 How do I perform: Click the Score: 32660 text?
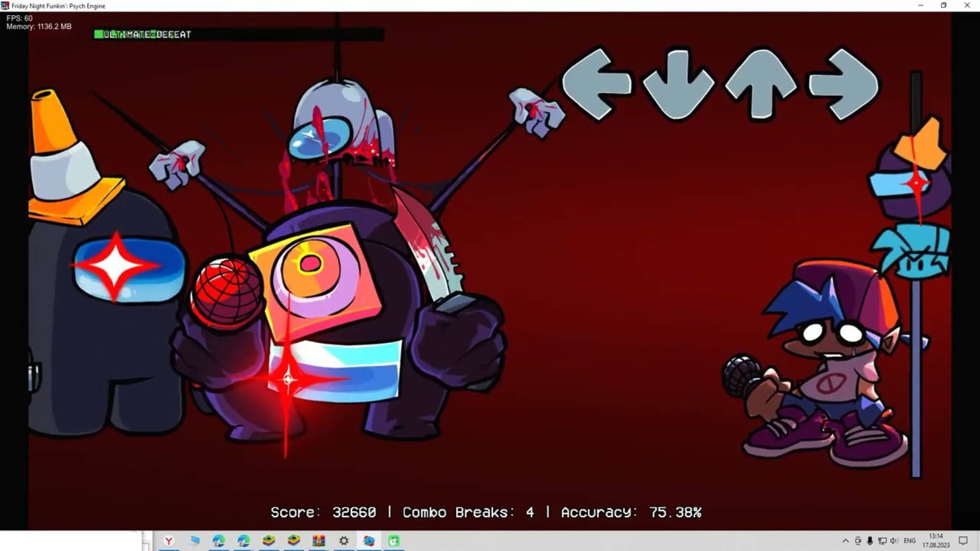[323, 512]
